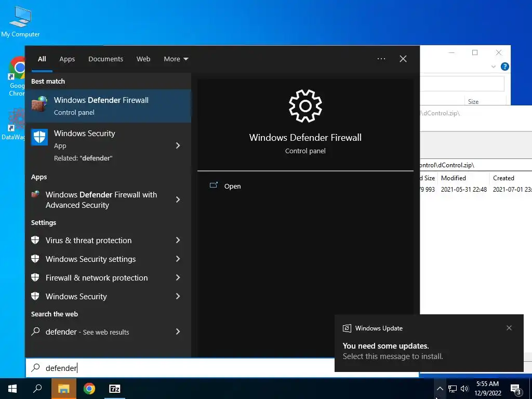The image size is (532, 399).
Task: Click the Windows Security settings shield icon
Action: (35, 259)
